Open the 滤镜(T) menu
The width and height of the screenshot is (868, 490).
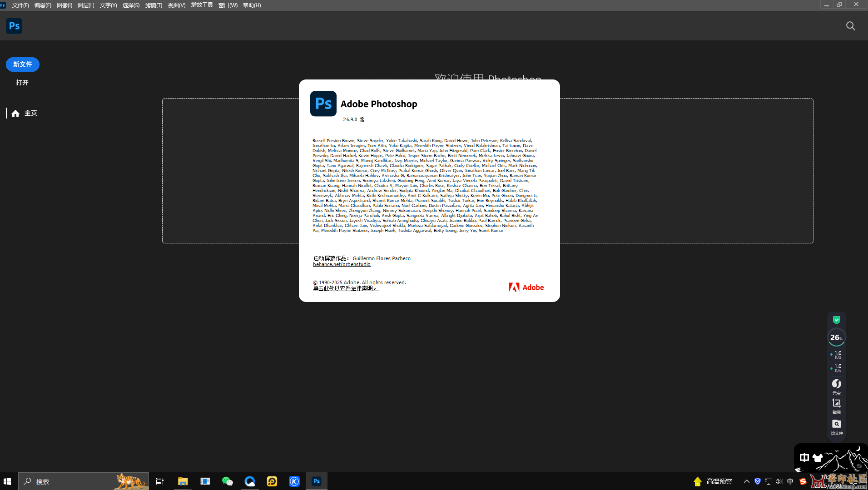point(154,5)
